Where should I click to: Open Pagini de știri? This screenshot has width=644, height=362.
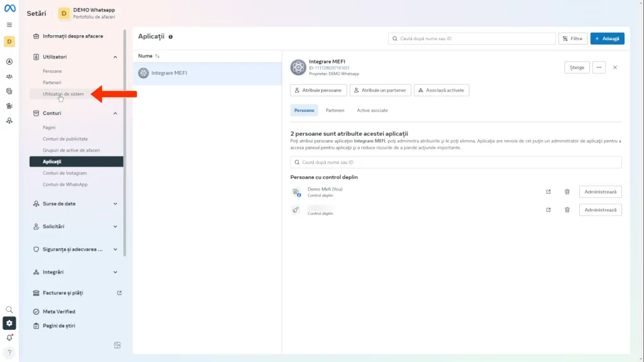(58, 326)
